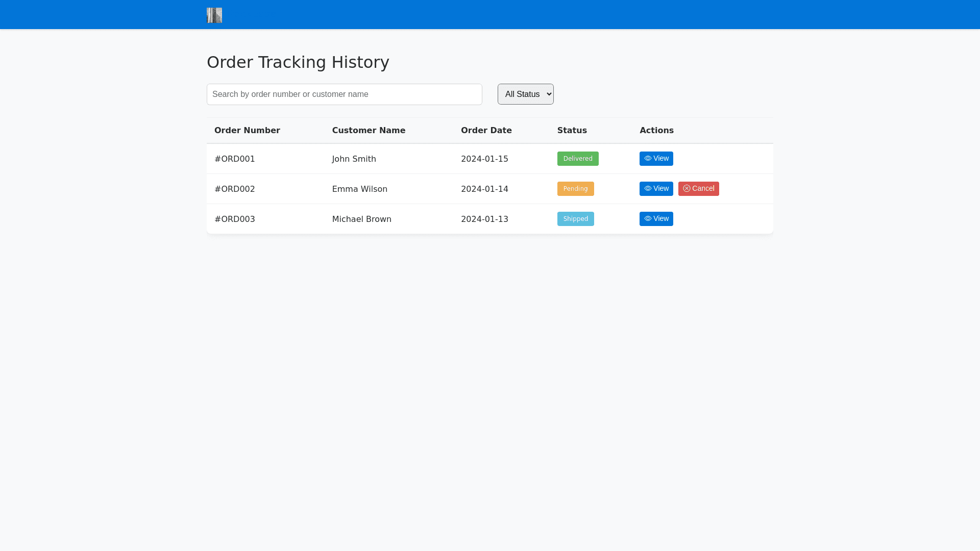Select order number #ORD001 cell
This screenshot has width=980, height=551.
click(235, 159)
